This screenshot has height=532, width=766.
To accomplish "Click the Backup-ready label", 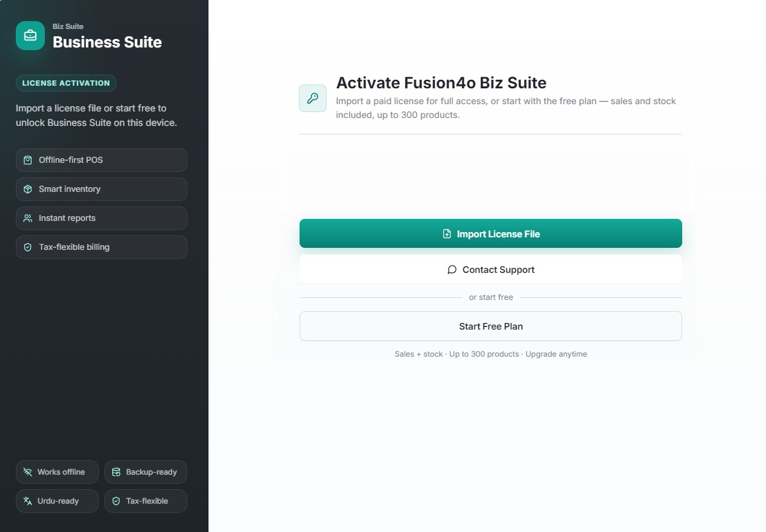I will tap(152, 472).
